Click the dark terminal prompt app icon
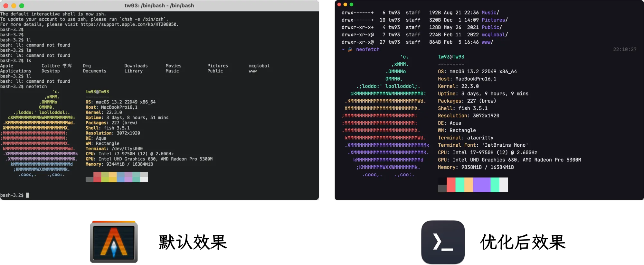The image size is (644, 265). [443, 242]
